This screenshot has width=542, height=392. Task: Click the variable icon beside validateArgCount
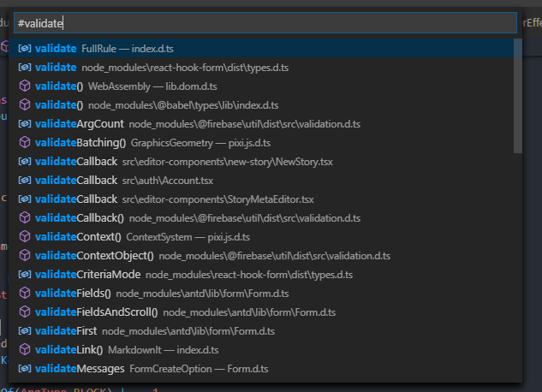[25, 123]
